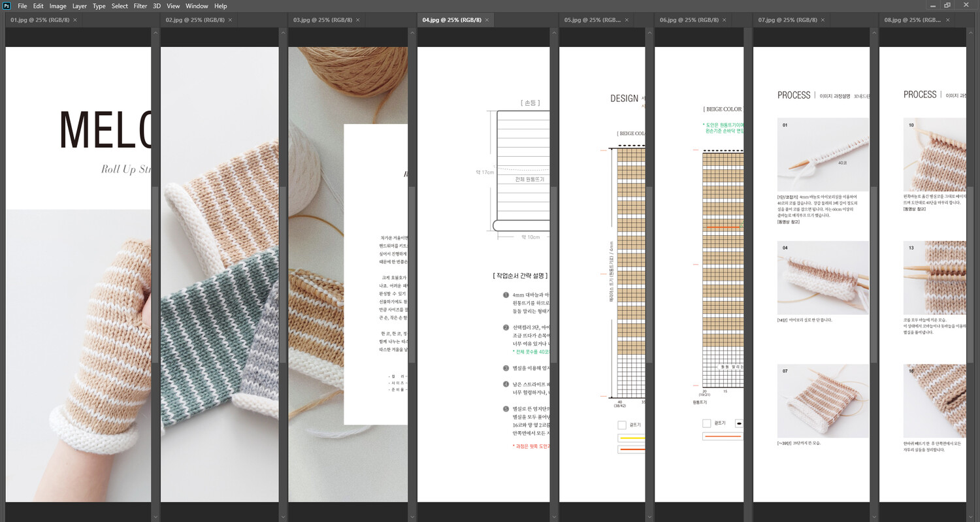The image size is (980, 522).
Task: Close the 02.jpg document tab
Action: (x=230, y=20)
